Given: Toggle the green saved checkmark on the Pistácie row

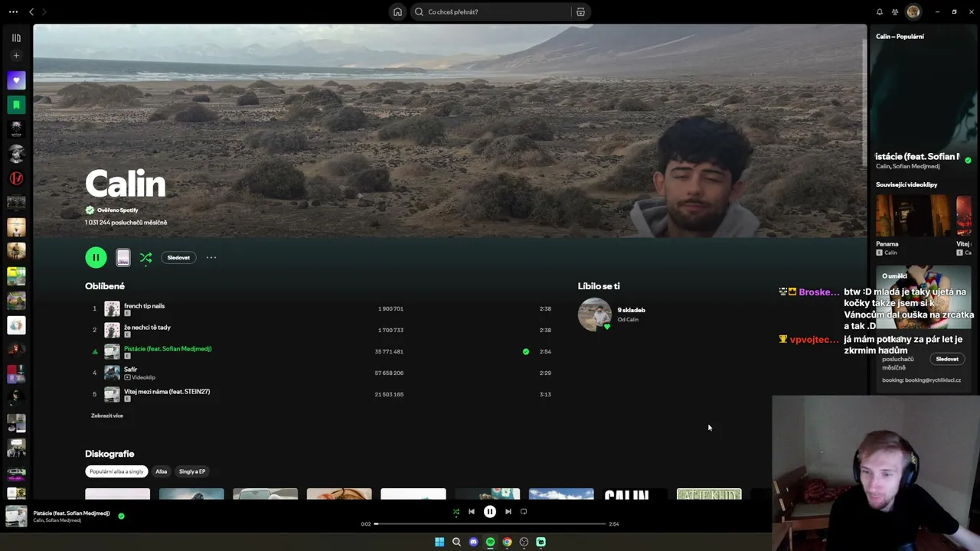Looking at the screenshot, I should [x=526, y=352].
